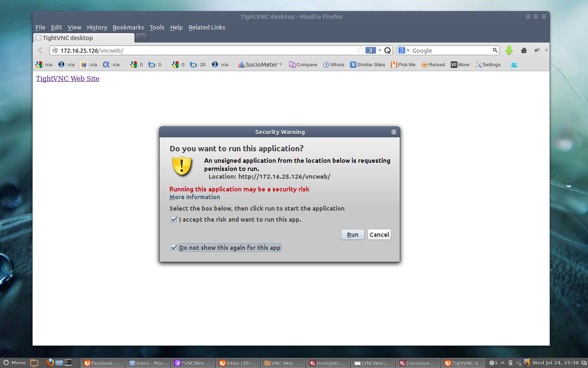
Task: Click the green downloads arrow icon
Action: [x=509, y=50]
